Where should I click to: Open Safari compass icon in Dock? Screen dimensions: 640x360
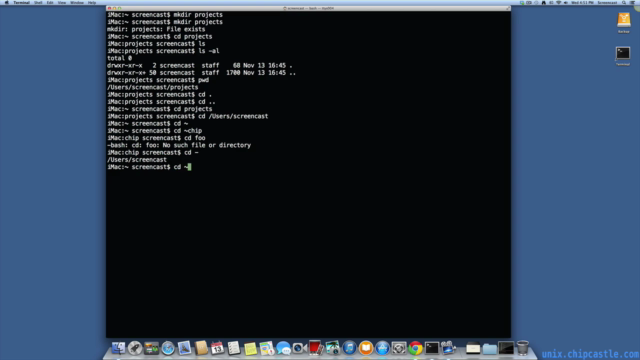pyautogui.click(x=168, y=348)
